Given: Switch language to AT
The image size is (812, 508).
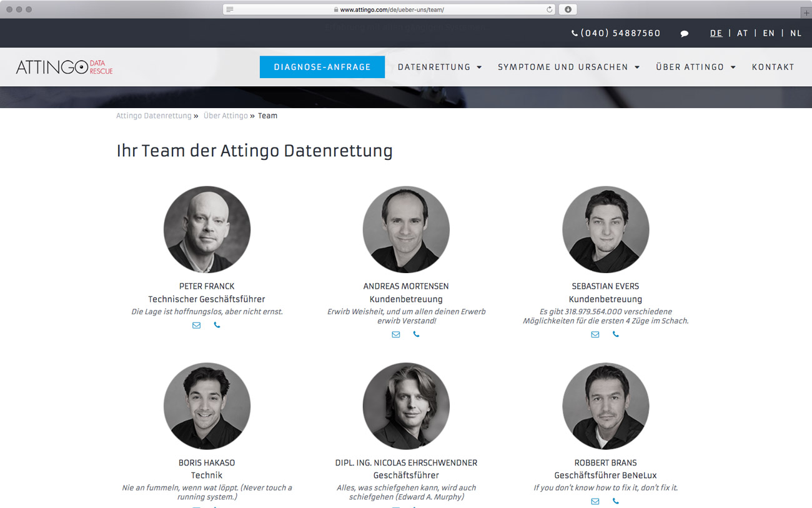Looking at the screenshot, I should tap(743, 33).
